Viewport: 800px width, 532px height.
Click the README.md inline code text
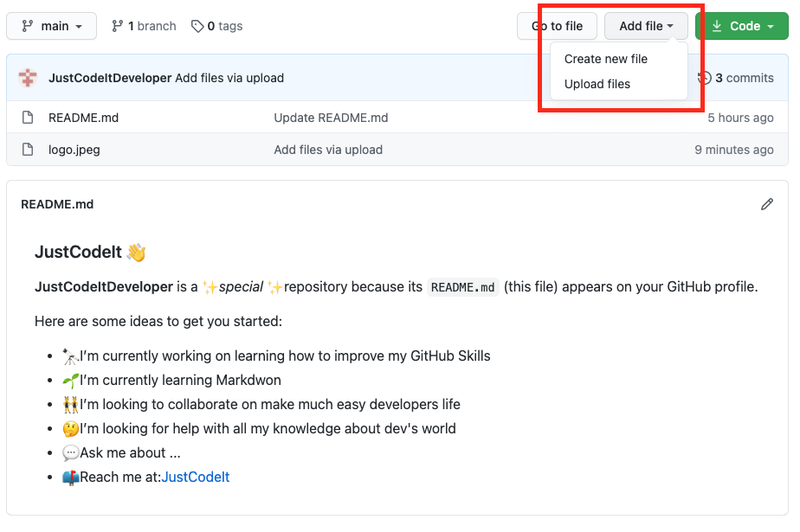click(462, 287)
